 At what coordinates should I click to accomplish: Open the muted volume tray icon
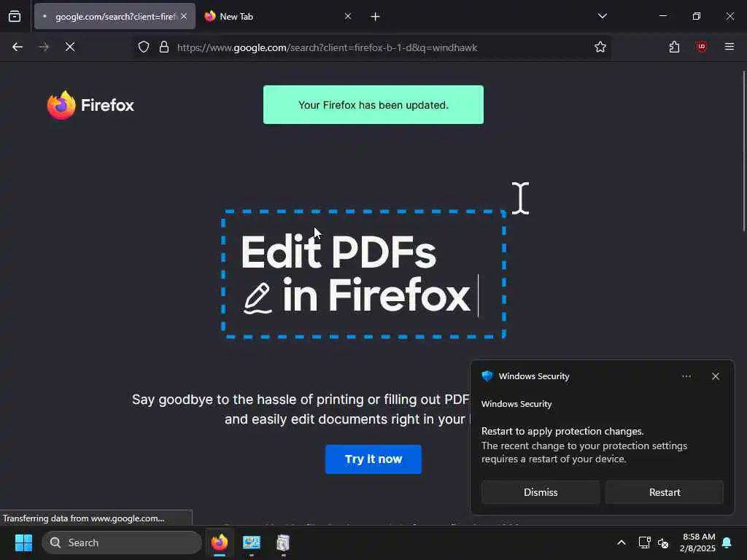click(662, 542)
